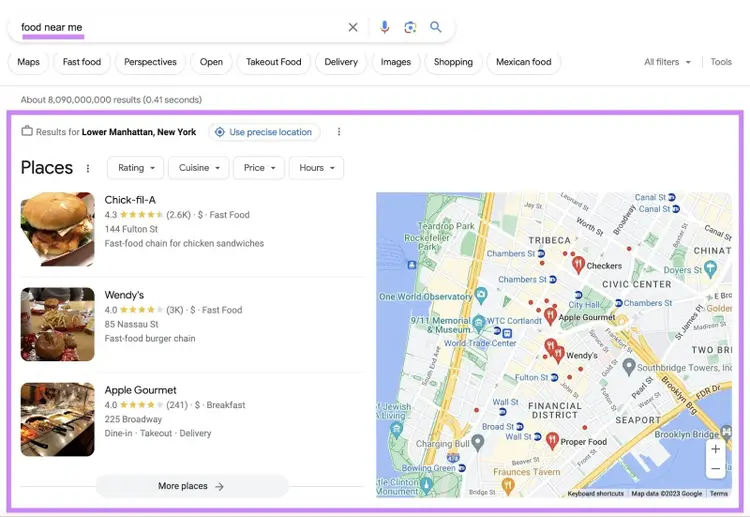Viewport: 750px width, 517px height.
Task: Click the Wendy's food photo thumbnail
Action: tap(57, 324)
